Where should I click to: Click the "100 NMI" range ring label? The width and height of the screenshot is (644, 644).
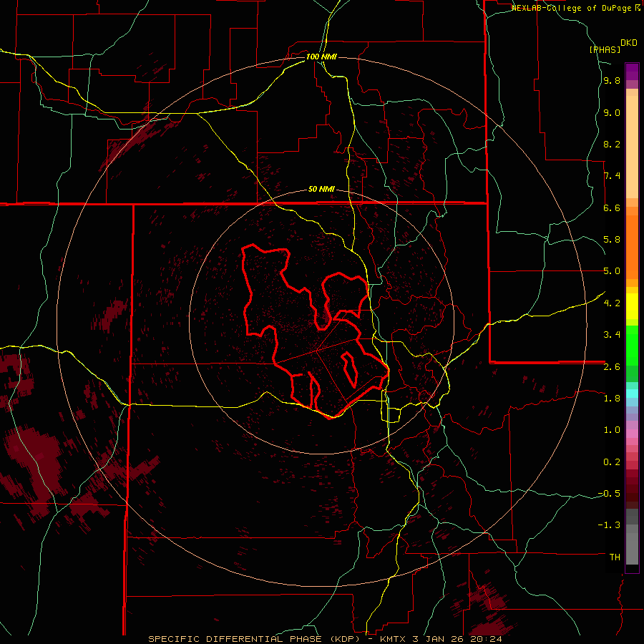click(321, 57)
